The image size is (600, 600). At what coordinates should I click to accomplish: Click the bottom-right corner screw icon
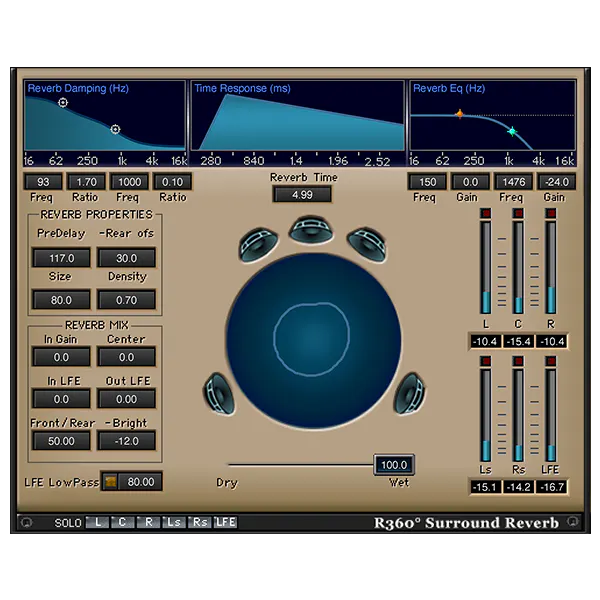pyautogui.click(x=572, y=521)
